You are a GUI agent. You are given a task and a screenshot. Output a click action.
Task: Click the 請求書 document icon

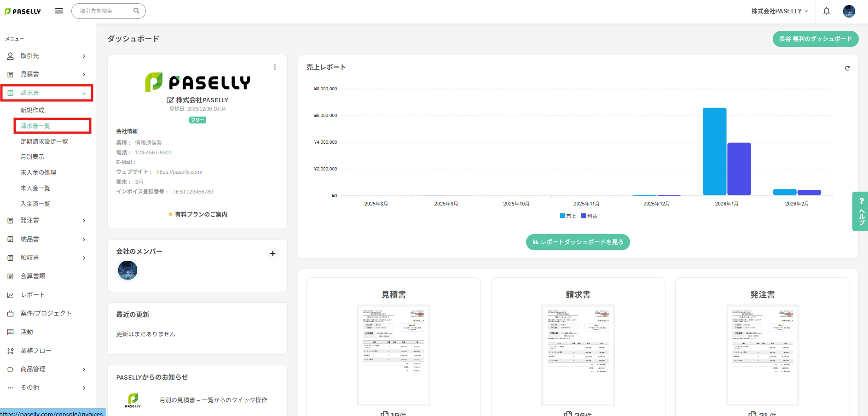[10, 93]
